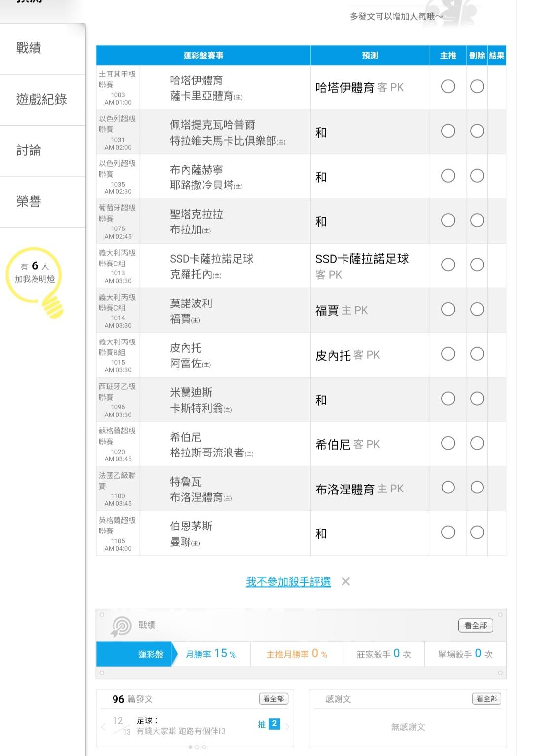Click 看全部 button in 戰績 panel
The image size is (533, 756).
click(475, 626)
